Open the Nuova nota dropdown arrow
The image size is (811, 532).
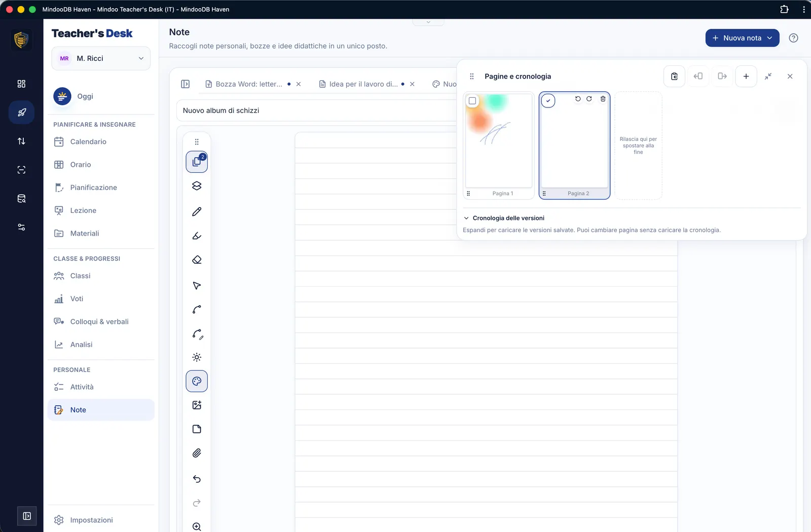click(x=769, y=38)
